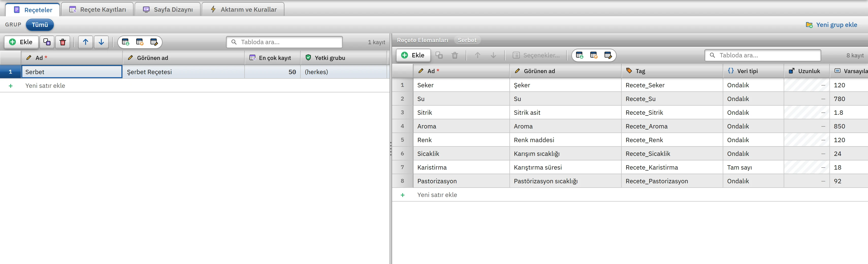This screenshot has height=264, width=868.
Task: Click the greyed up arrow in Reçete Elemanları toolbar
Action: [x=477, y=55]
